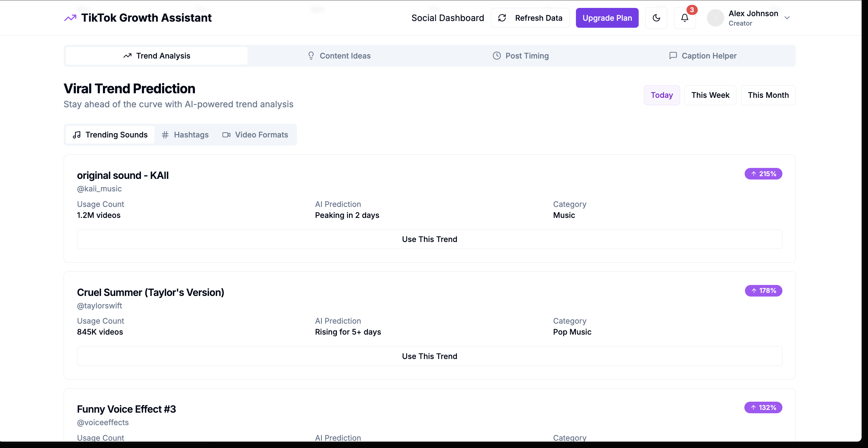Click the Upgrade Plan button
868x448 pixels.
(x=607, y=18)
